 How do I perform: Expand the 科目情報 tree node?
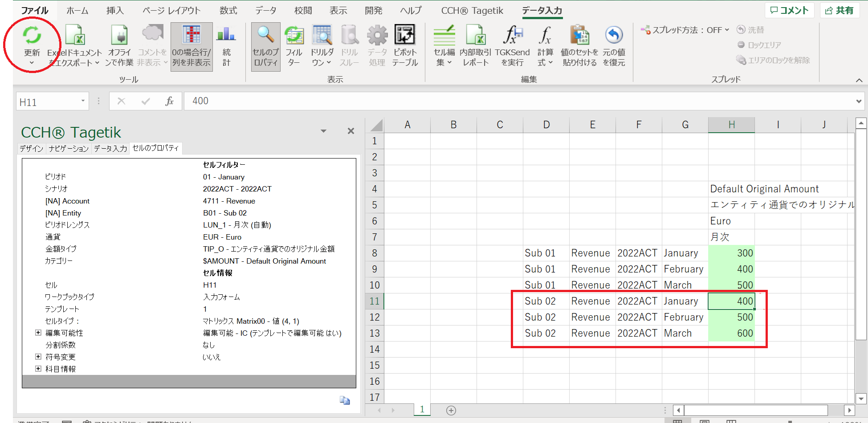38,369
